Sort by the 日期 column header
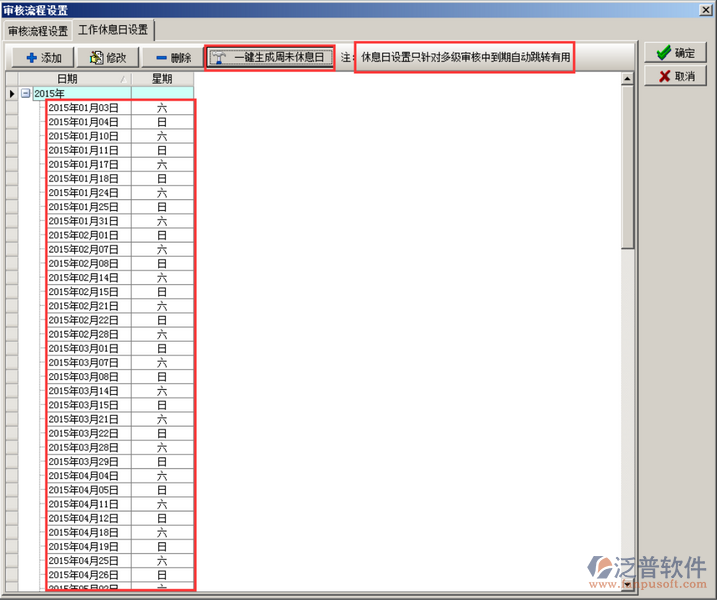Image resolution: width=717 pixels, height=600 pixels. click(x=75, y=79)
